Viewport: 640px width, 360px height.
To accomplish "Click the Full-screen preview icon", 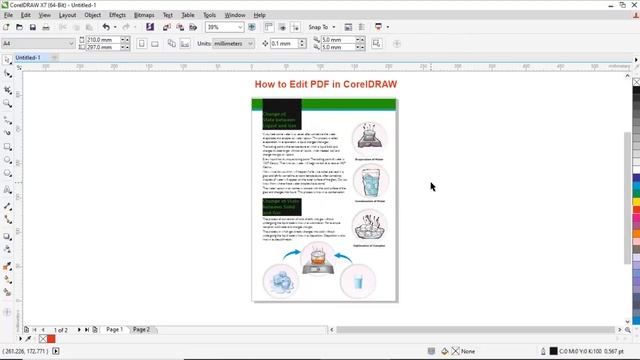I will point(252,27).
